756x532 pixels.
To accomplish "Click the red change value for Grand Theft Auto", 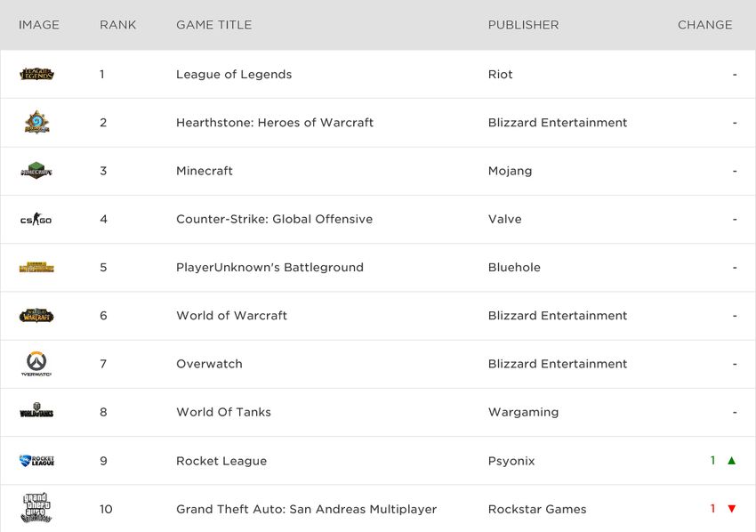I will [x=712, y=508].
